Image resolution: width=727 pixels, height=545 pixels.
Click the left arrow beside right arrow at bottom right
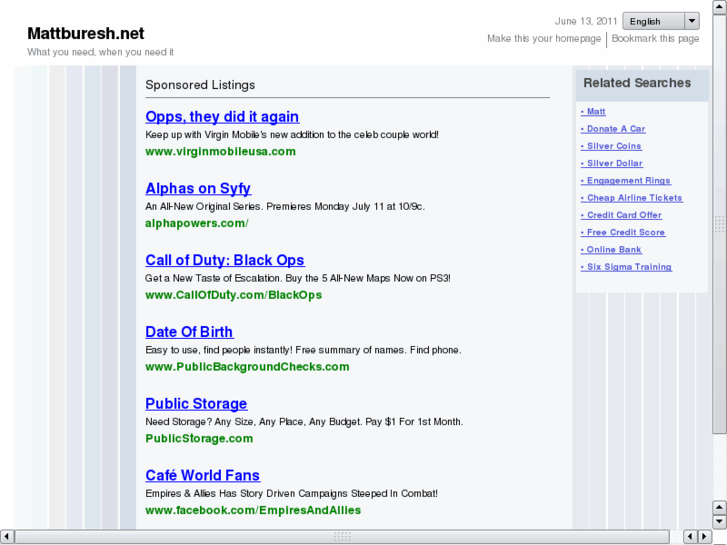690,537
